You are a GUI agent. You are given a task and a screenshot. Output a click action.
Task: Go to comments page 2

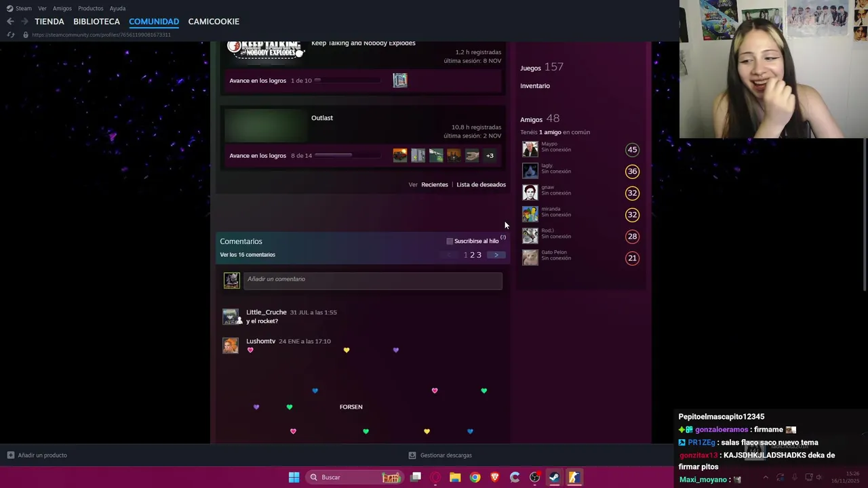tap(472, 255)
